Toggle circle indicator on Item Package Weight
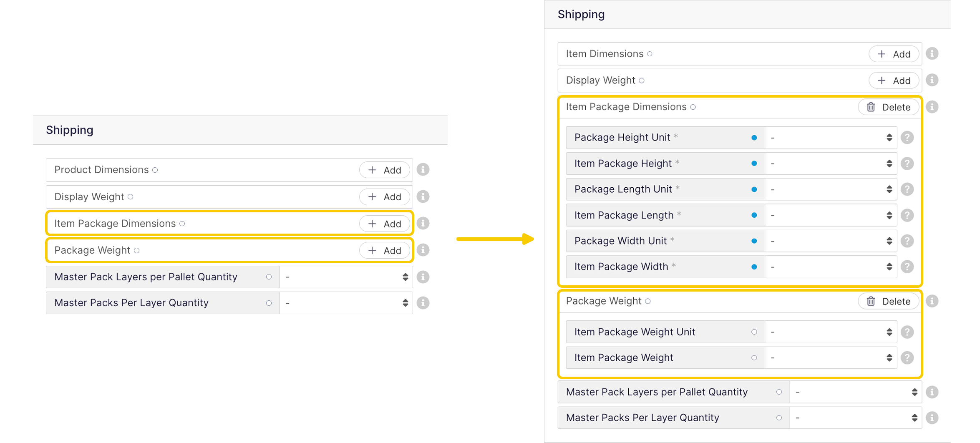The width and height of the screenshot is (980, 443). coord(754,357)
